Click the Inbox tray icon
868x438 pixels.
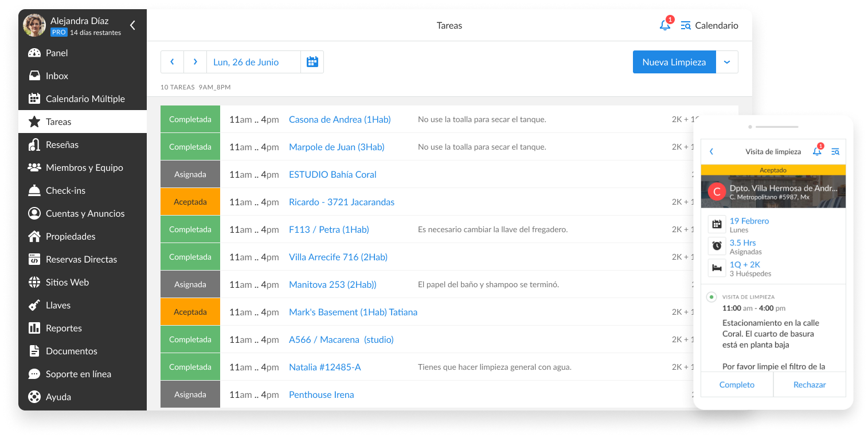pyautogui.click(x=34, y=76)
